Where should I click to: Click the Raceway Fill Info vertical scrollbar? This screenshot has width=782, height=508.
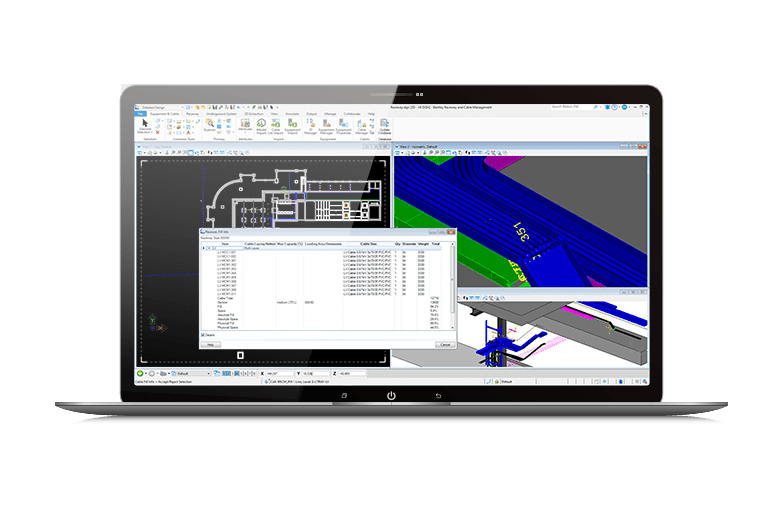pos(453,285)
